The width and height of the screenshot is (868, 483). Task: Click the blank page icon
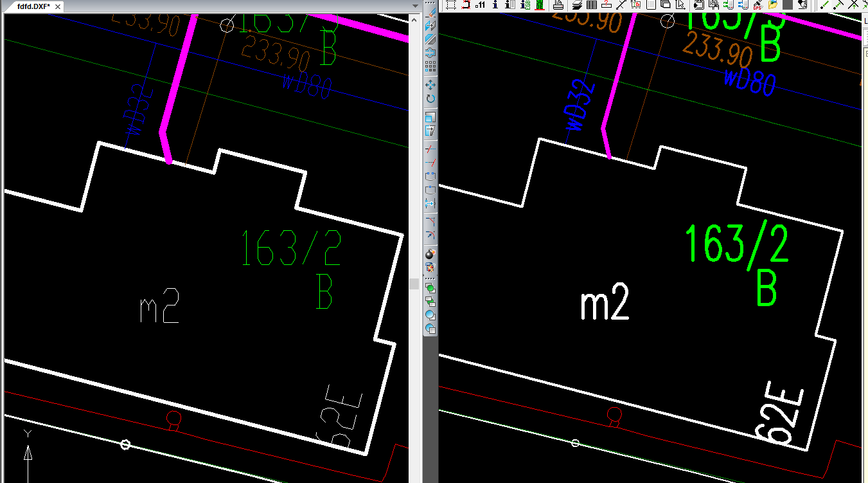(651, 5)
